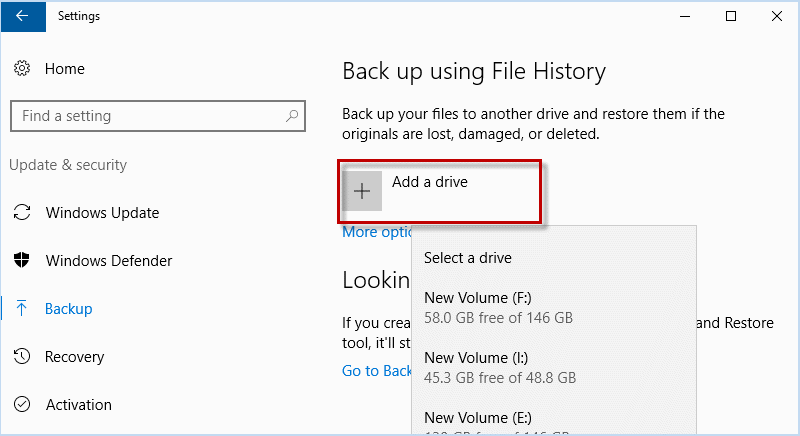
Task: Select New Volume (F:) drive
Action: point(500,307)
